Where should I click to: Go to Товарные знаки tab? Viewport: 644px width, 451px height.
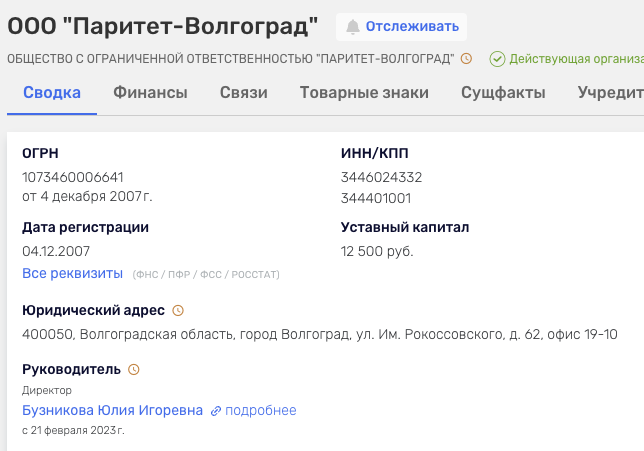[364, 93]
